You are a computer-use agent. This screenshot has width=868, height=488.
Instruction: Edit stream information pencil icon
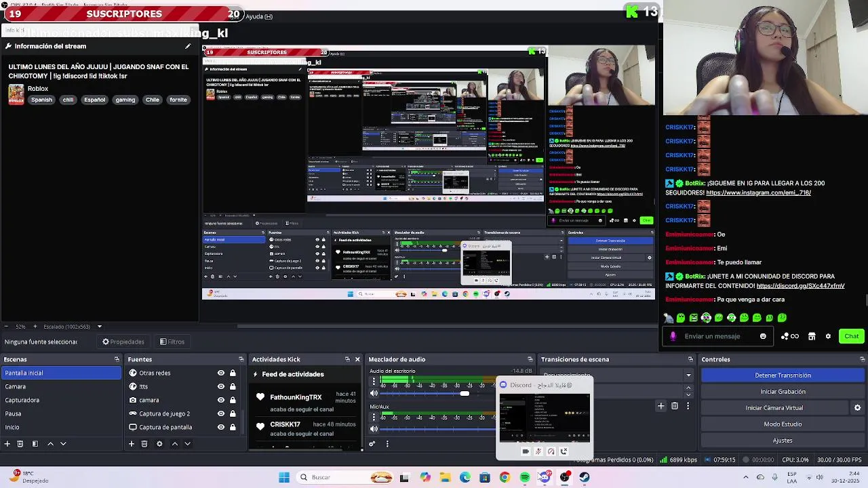pyautogui.click(x=188, y=46)
